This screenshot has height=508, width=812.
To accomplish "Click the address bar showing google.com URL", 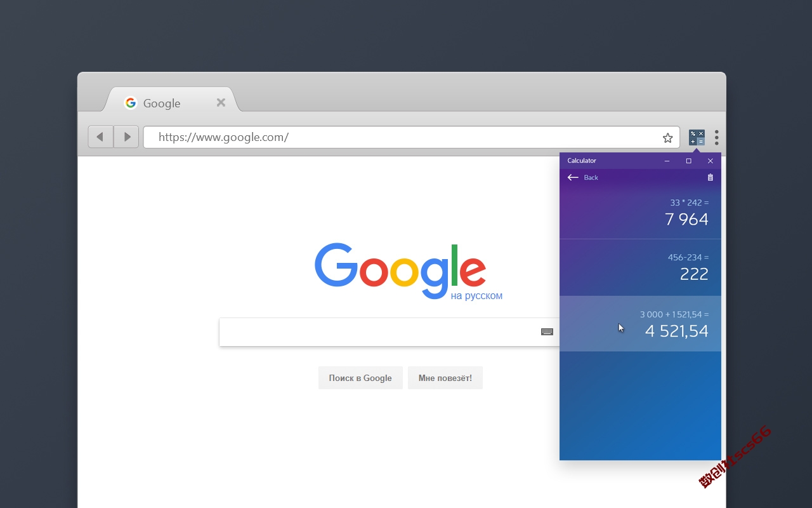I will point(411,137).
